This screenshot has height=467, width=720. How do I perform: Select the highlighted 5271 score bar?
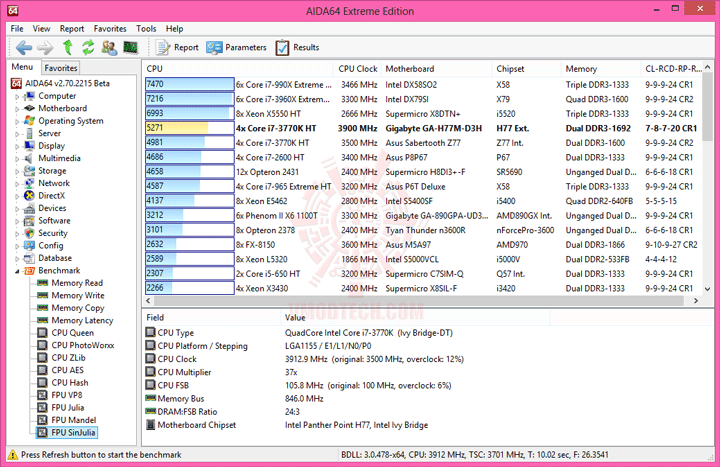[x=190, y=128]
